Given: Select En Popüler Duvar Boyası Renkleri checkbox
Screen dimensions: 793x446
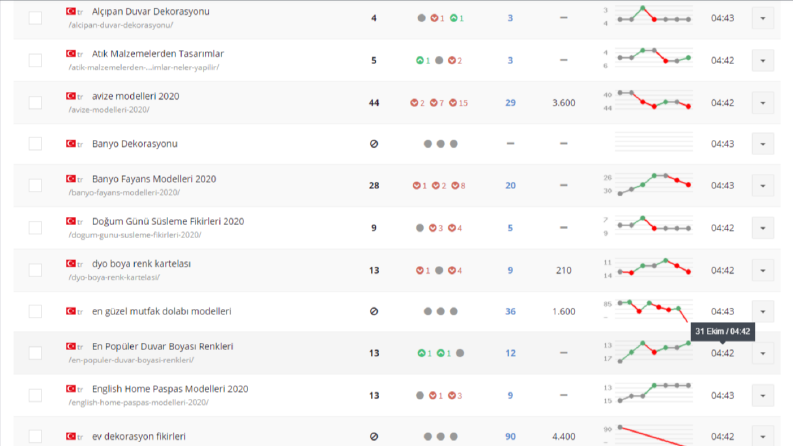Looking at the screenshot, I should click(x=35, y=353).
